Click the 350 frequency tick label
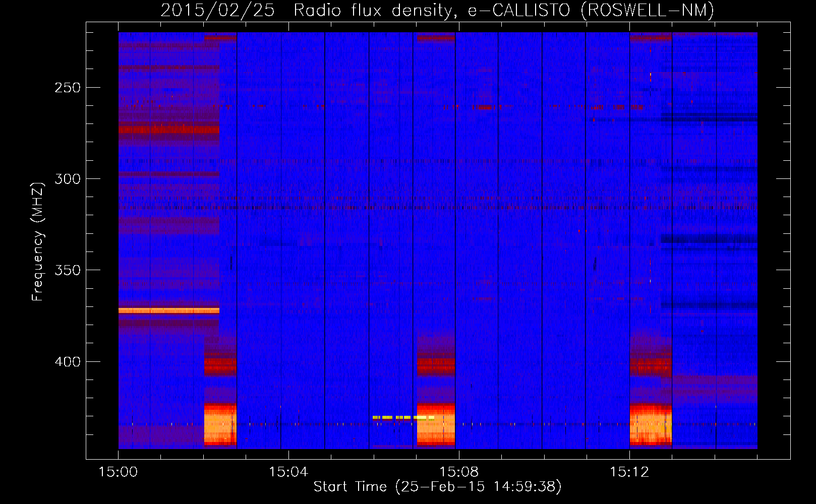Screen dimensions: 816x504 pyautogui.click(x=68, y=270)
